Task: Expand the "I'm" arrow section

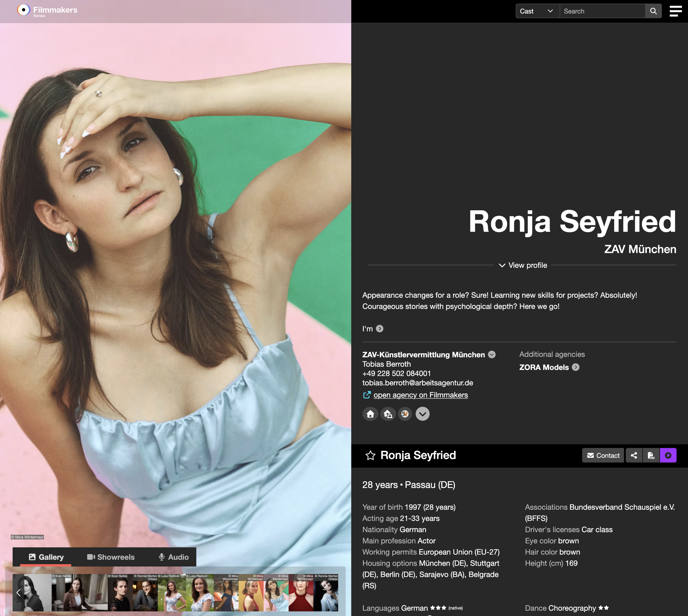Action: coord(380,329)
